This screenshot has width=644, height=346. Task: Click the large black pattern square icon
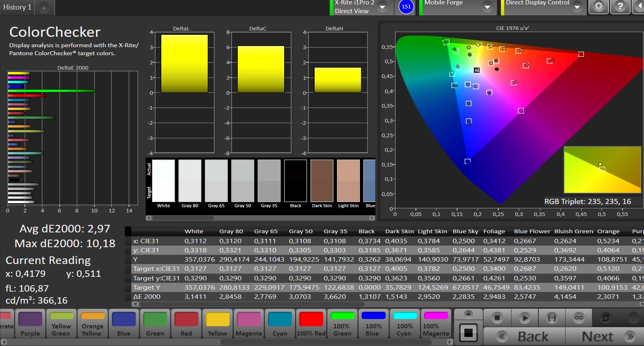(468, 332)
